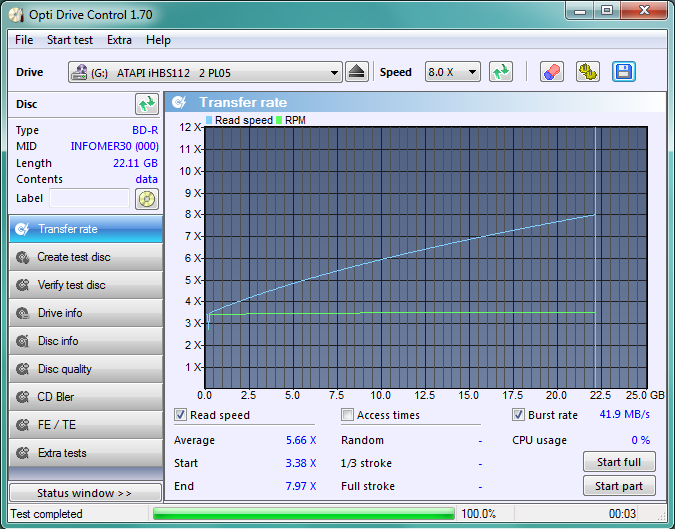Open the CD Bler section
This screenshot has height=529, width=675.
[86, 397]
